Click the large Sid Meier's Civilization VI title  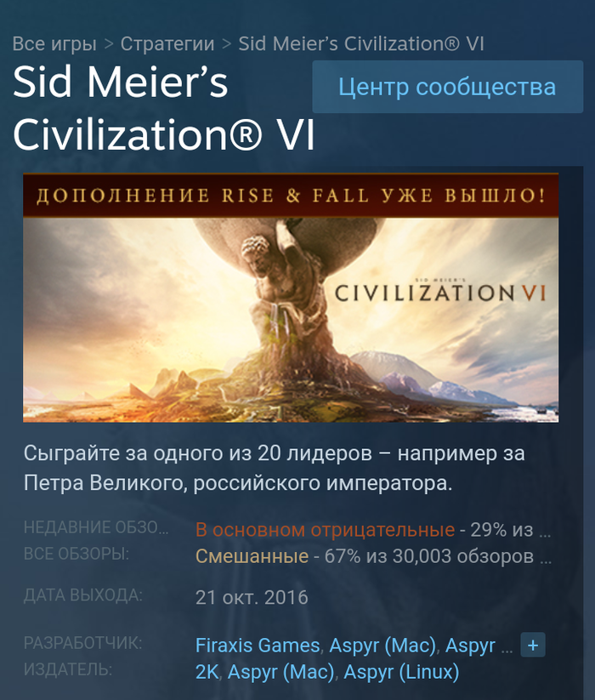coord(164,108)
